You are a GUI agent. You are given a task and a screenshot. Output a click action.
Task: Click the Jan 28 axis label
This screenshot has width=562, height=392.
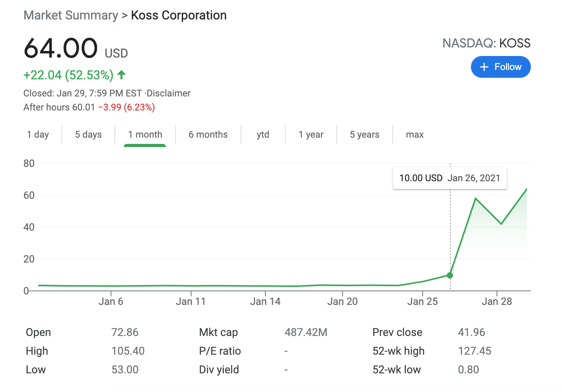click(x=497, y=302)
